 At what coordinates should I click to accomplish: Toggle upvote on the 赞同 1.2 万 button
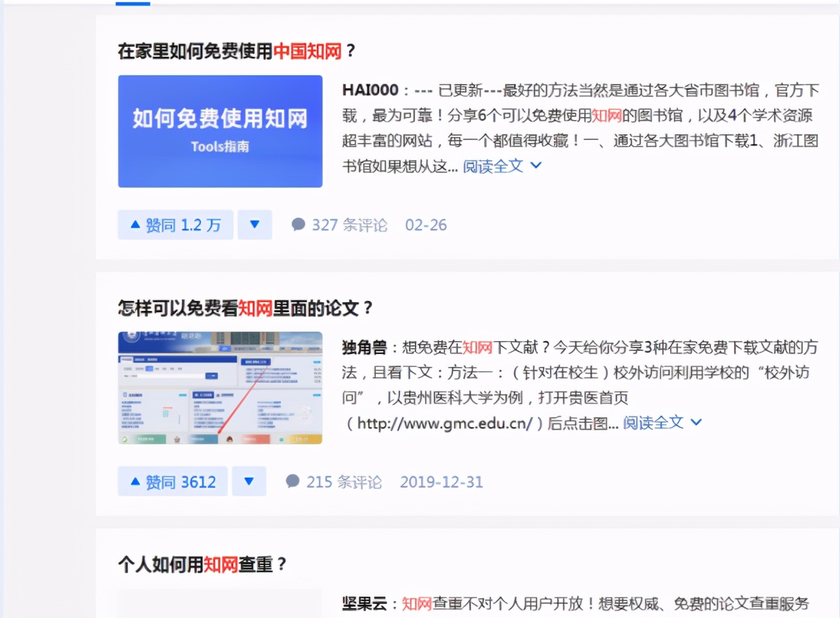175,224
